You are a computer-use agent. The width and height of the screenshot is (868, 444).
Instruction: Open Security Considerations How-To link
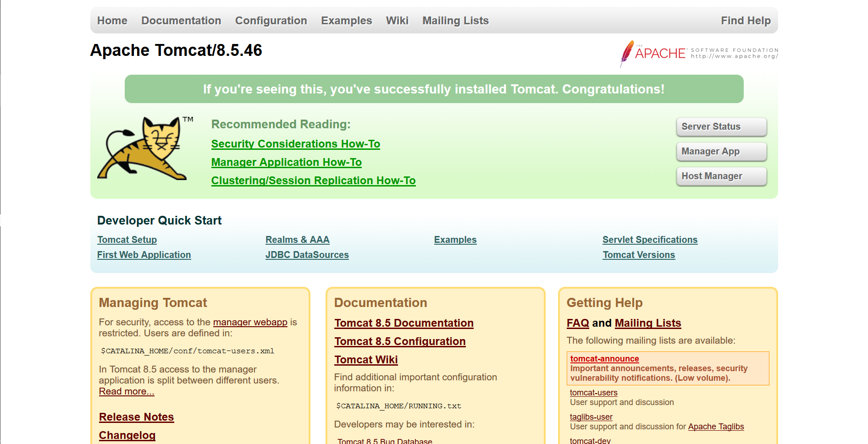(x=296, y=144)
